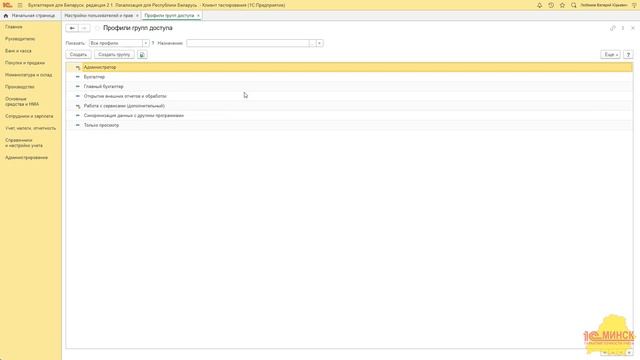Screen dimensions: 640x360
Task: Open the Руководителю section
Action: pyautogui.click(x=20, y=39)
